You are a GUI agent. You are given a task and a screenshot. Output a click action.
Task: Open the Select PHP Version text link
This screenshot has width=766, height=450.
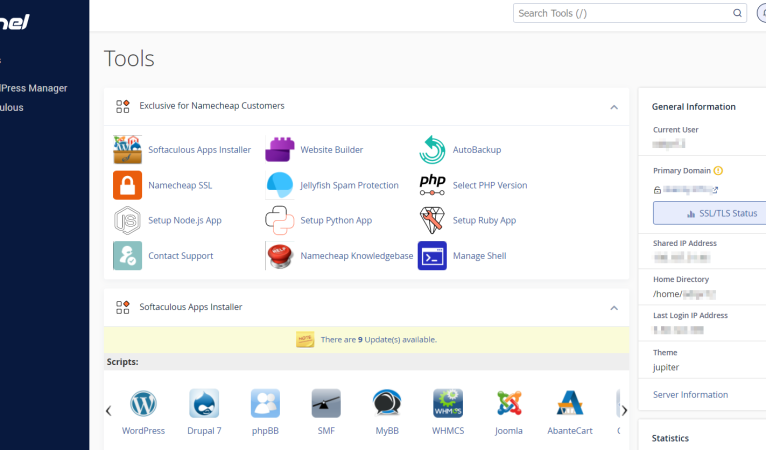click(x=490, y=185)
